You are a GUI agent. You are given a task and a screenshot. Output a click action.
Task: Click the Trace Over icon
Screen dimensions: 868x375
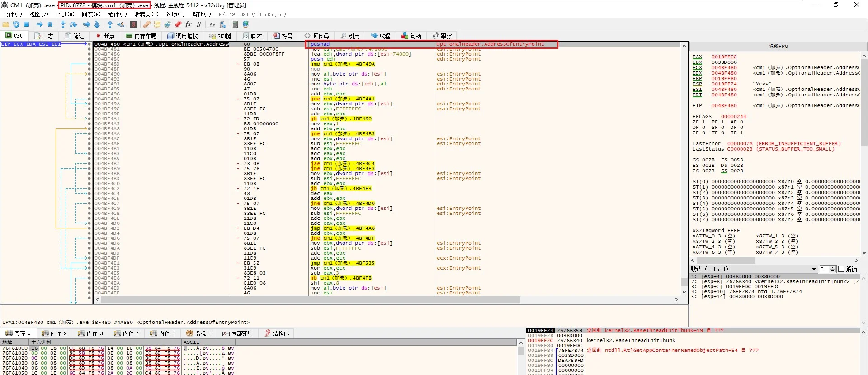[96, 24]
